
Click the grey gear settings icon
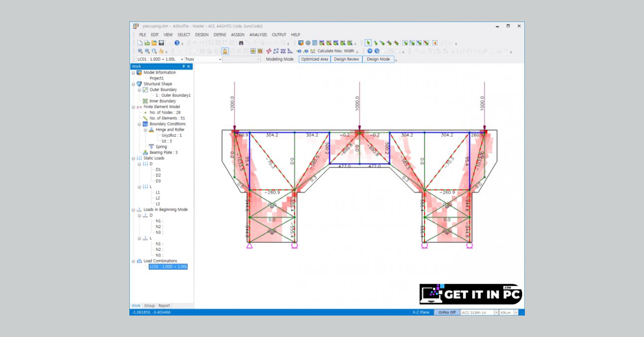click(x=308, y=43)
